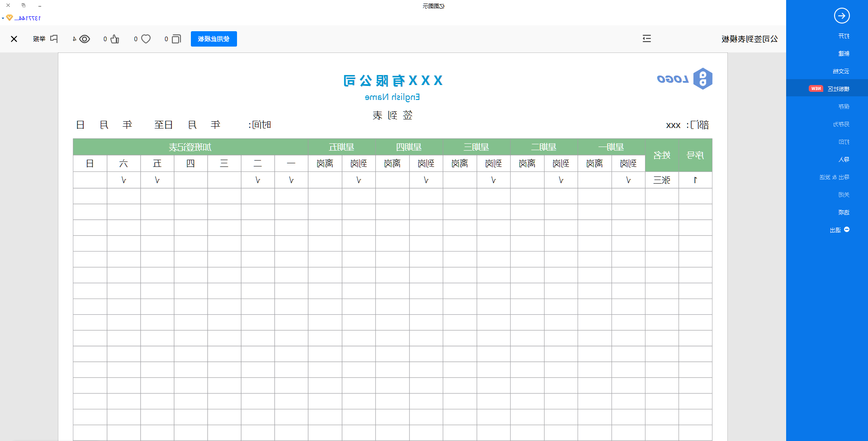868x441 pixels.
Task: Open 云文档 in the sidebar
Action: tap(841, 71)
